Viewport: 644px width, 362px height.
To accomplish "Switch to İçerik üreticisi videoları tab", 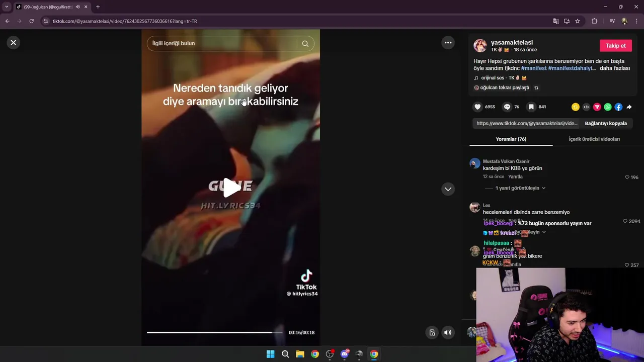I will tap(594, 139).
